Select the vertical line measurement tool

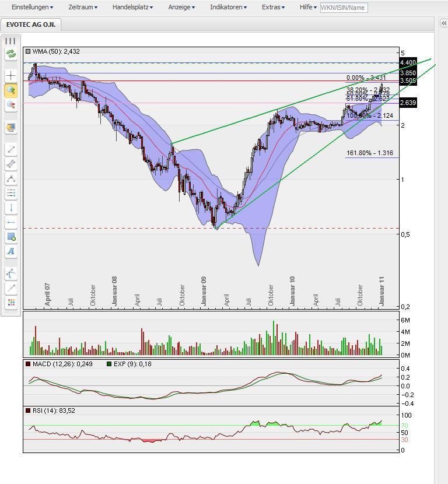11,208
